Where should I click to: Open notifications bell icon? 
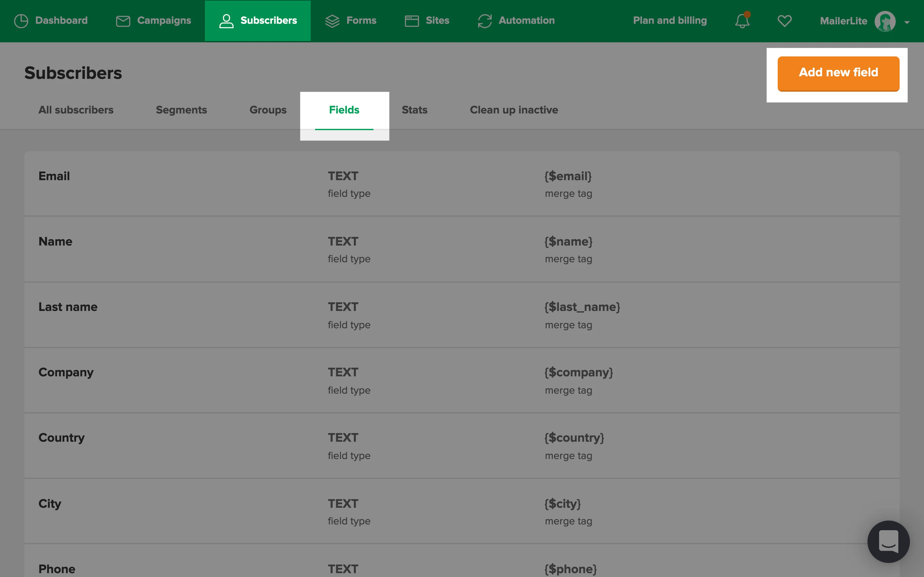coord(742,21)
